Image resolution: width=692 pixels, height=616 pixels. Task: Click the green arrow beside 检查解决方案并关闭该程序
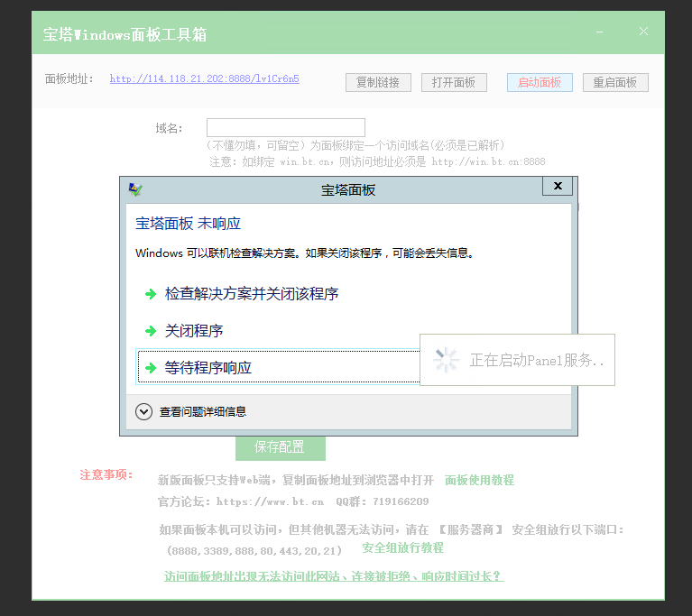pos(151,294)
